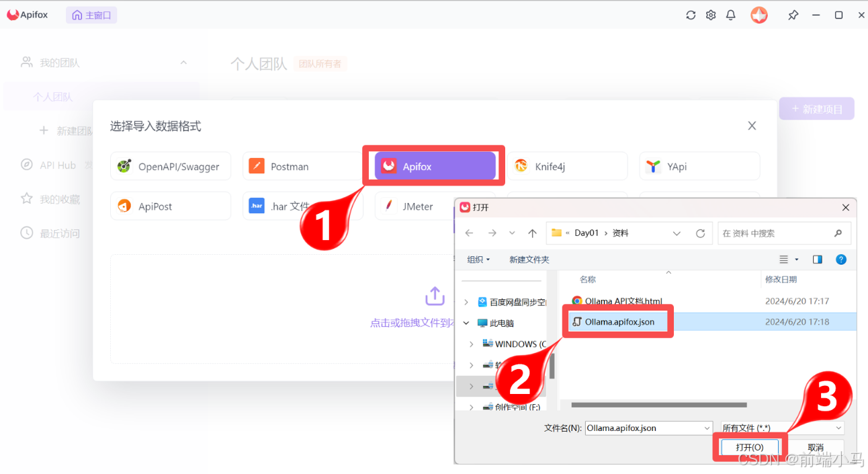868x474 pixels.
Task: Open view options dropdown arrow
Action: coord(797,260)
